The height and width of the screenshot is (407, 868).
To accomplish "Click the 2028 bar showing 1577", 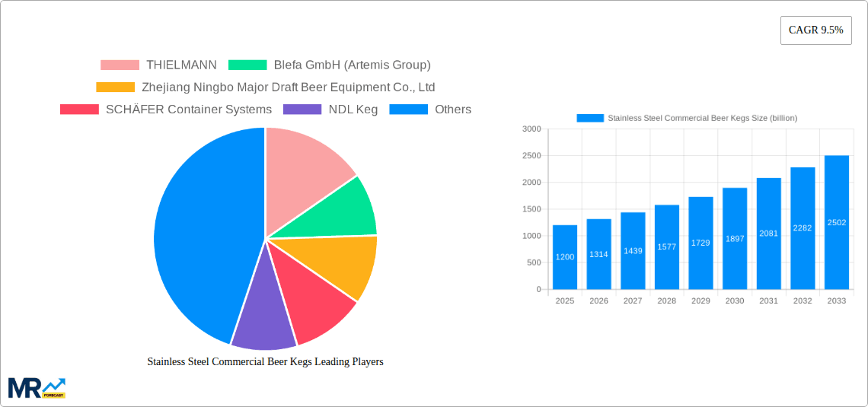I will coord(667,247).
